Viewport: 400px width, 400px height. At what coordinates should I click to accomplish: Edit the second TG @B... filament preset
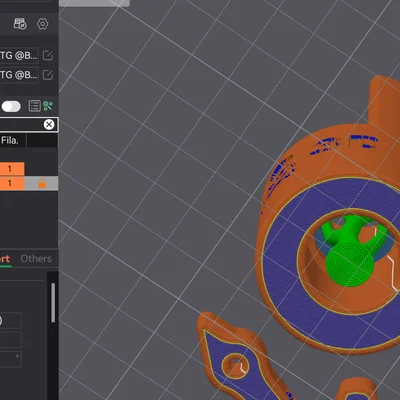(48, 75)
